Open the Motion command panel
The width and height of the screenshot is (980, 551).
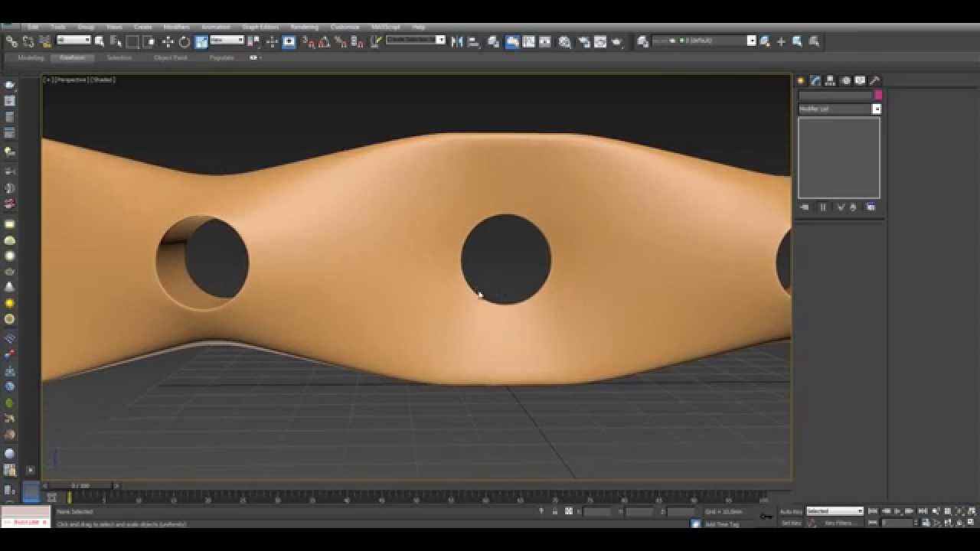click(845, 80)
